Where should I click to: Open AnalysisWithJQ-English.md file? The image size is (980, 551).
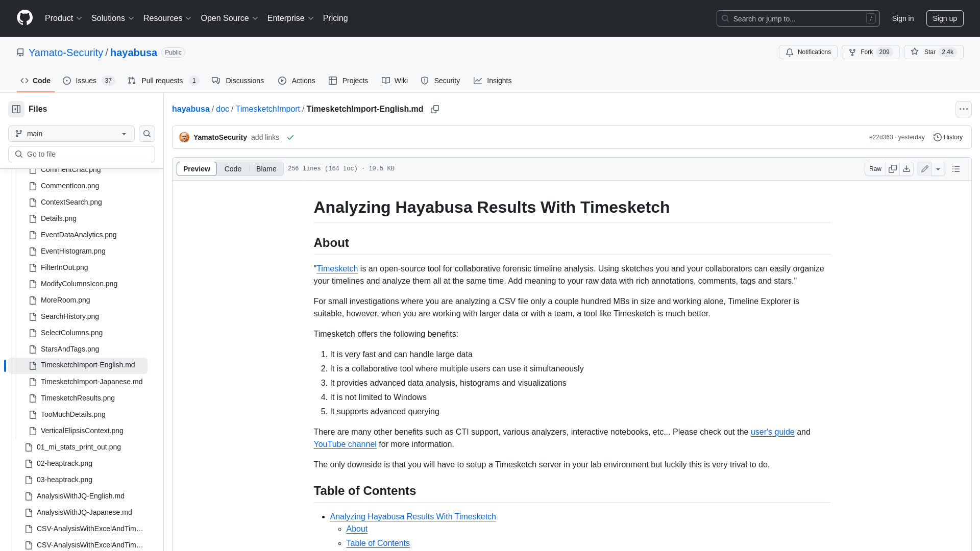[x=81, y=496]
